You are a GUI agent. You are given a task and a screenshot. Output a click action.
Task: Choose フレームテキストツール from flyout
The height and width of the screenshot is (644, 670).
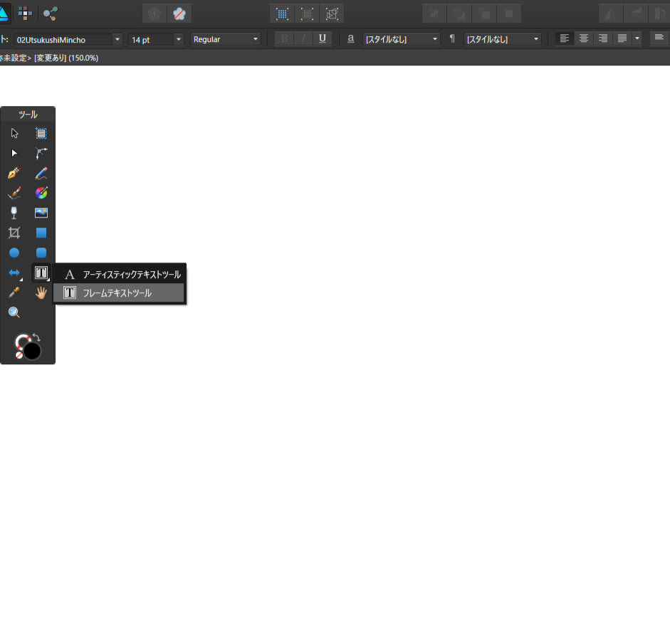[x=120, y=293]
